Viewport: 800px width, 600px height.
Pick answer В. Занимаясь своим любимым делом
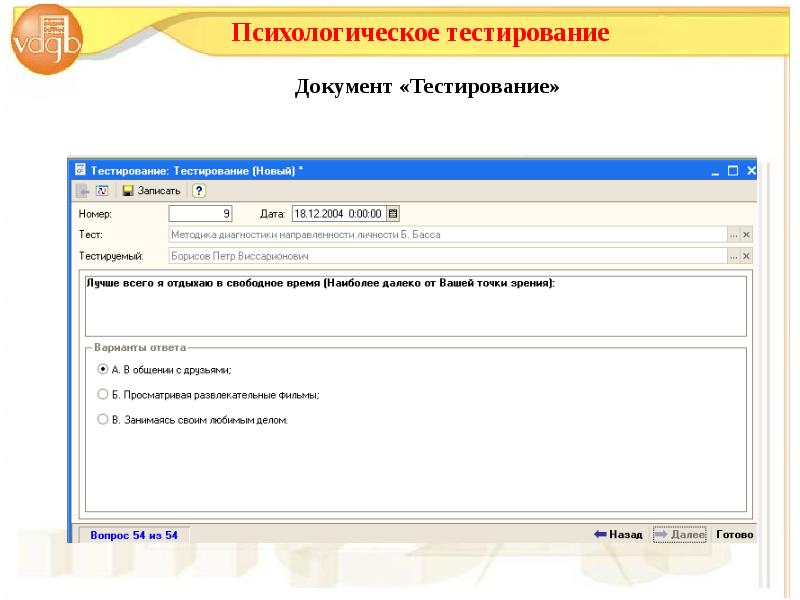click(102, 420)
